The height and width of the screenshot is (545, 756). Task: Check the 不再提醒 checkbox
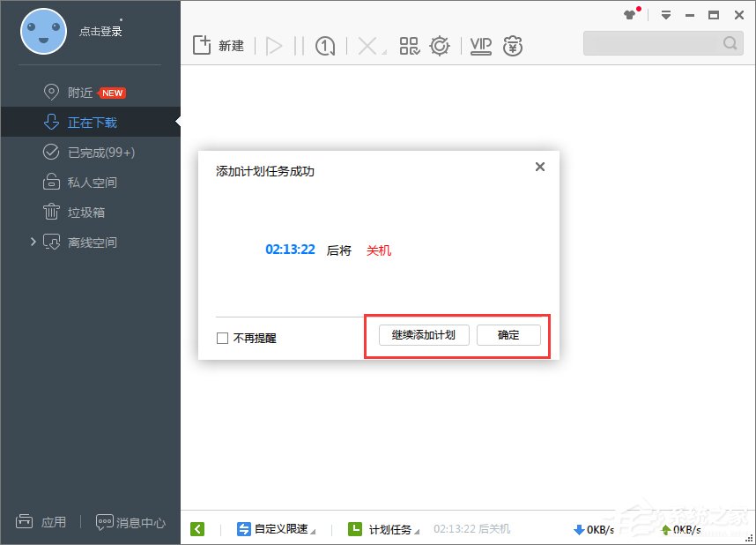[222, 338]
